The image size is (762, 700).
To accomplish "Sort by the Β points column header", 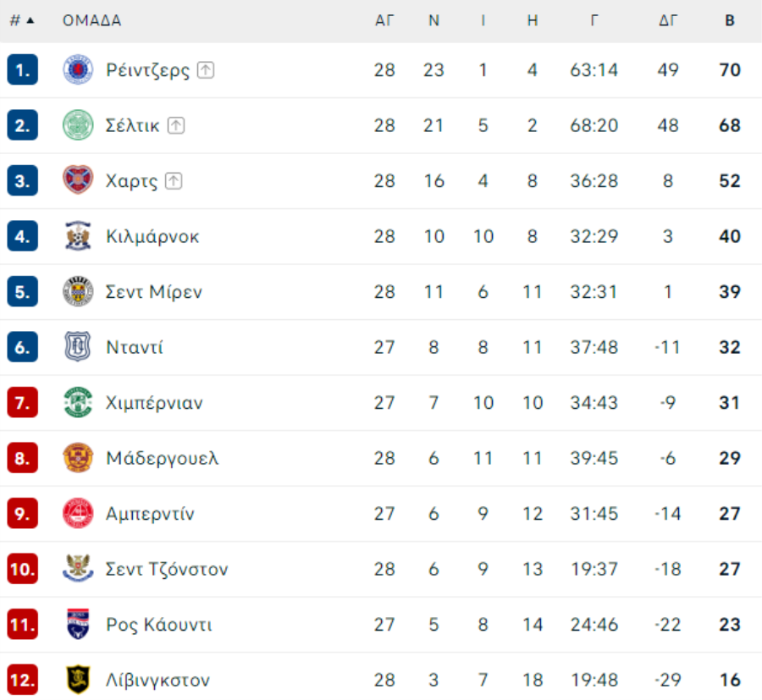I will tap(730, 20).
